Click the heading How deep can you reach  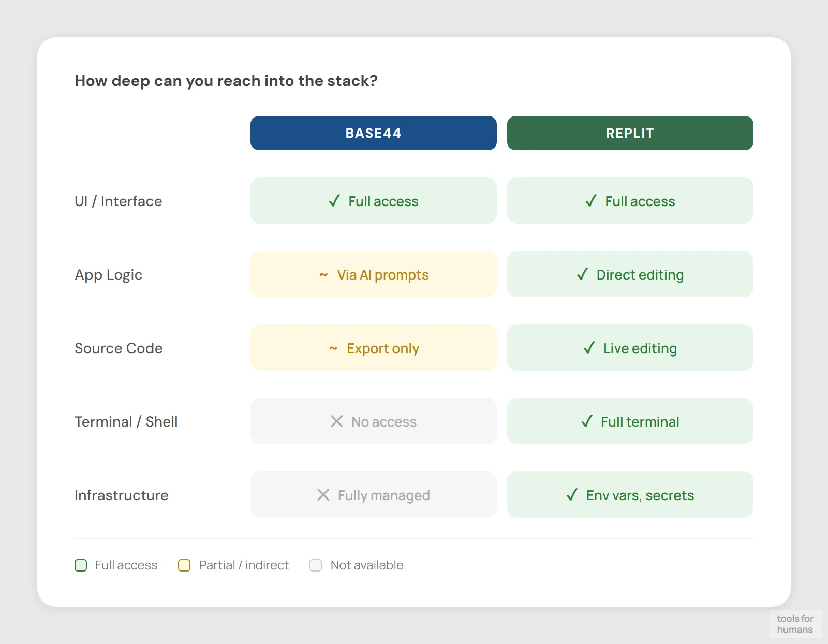226,81
